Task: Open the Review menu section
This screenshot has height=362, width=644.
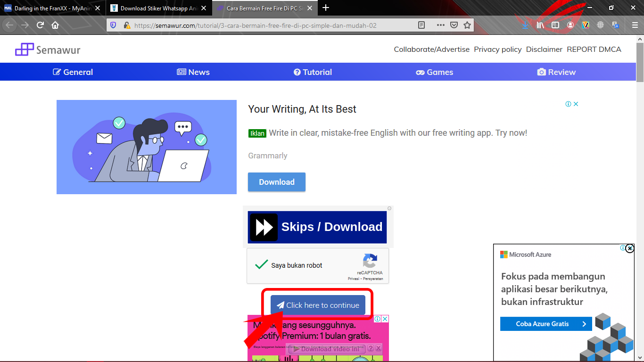Action: coord(556,72)
